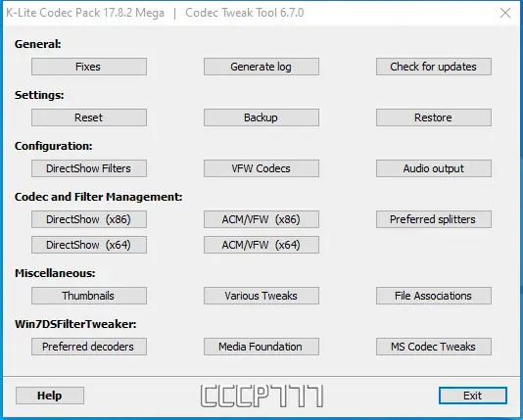Select Preferred splitters
523x420 pixels.
pos(434,219)
